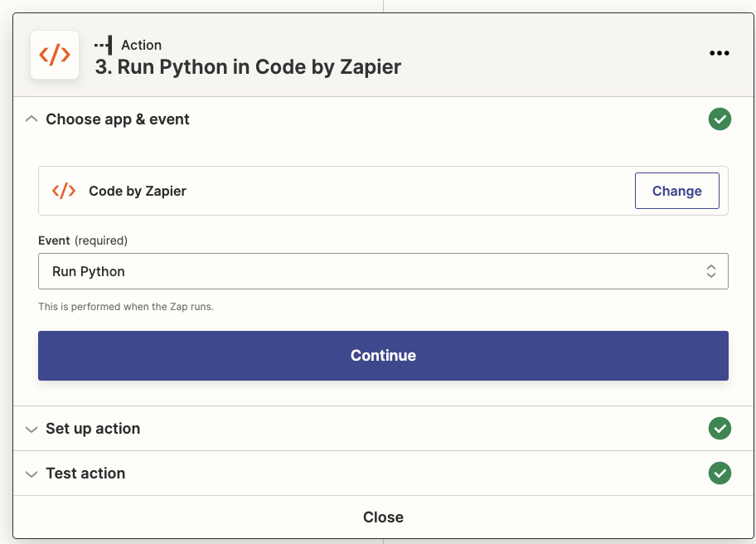Click the Change app button
This screenshot has width=756, height=544.
677,191
